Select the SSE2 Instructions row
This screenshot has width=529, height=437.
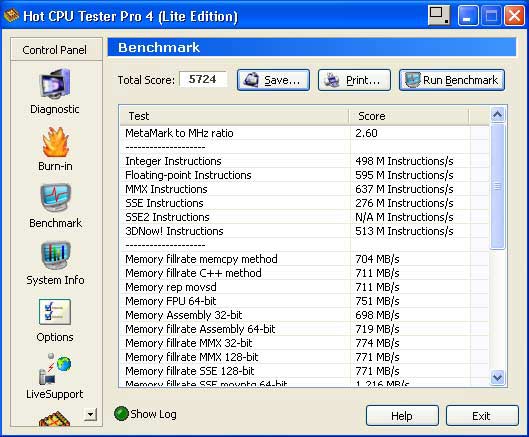(304, 217)
